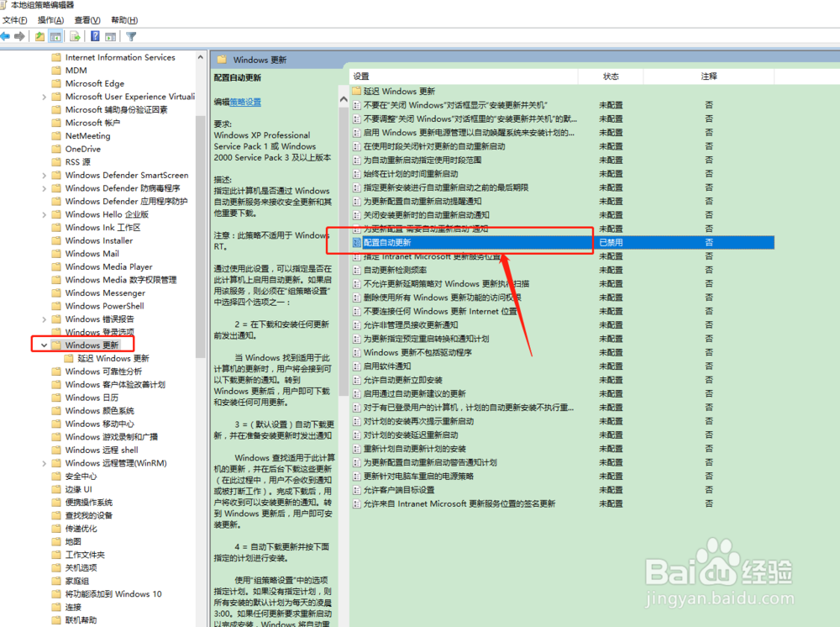Click the Export List icon
Image resolution: width=840 pixels, height=627 pixels.
[x=73, y=35]
